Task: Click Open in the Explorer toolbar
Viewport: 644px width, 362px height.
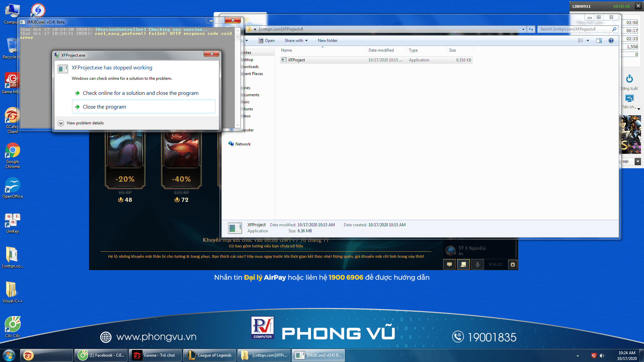Action: coord(267,41)
